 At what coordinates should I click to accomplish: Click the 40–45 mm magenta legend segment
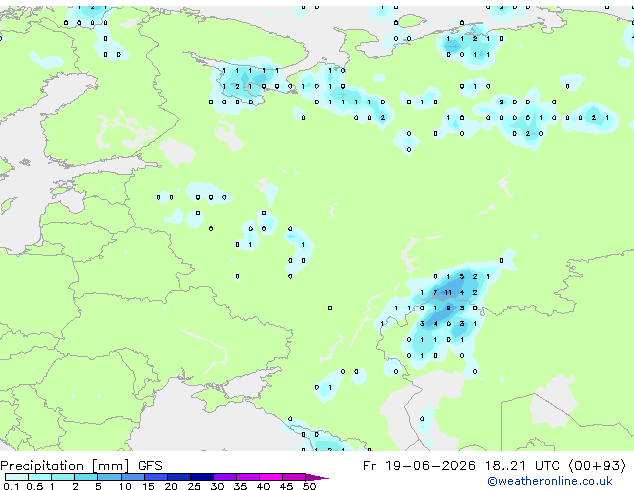click(x=271, y=477)
